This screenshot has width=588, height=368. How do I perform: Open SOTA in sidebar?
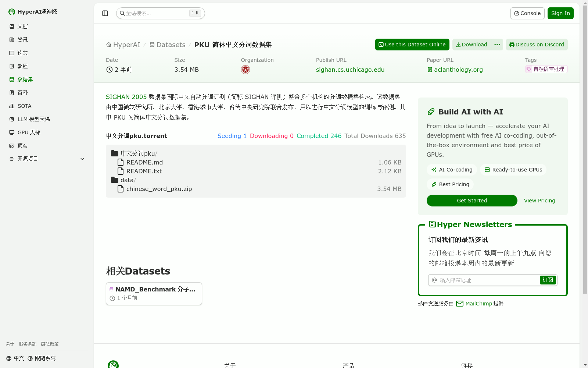(x=47, y=106)
